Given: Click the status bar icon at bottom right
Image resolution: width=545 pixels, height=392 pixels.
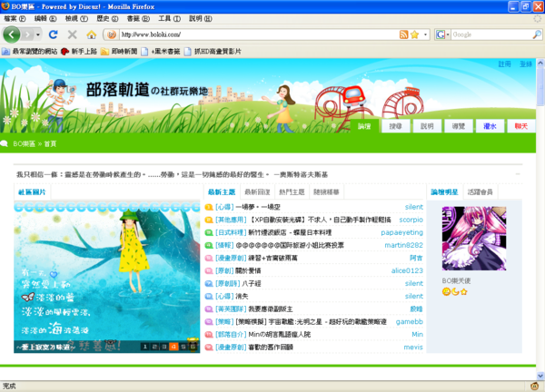Looking at the screenshot, I should (535, 386).
